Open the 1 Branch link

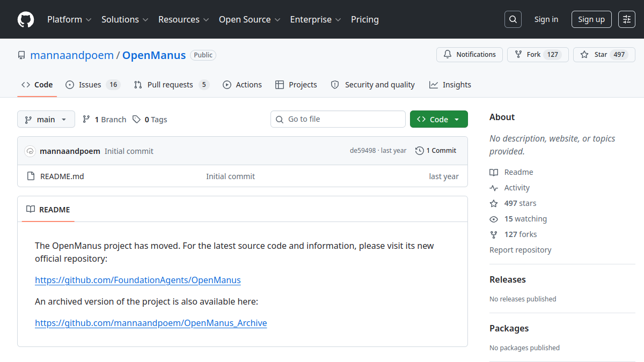(x=105, y=119)
